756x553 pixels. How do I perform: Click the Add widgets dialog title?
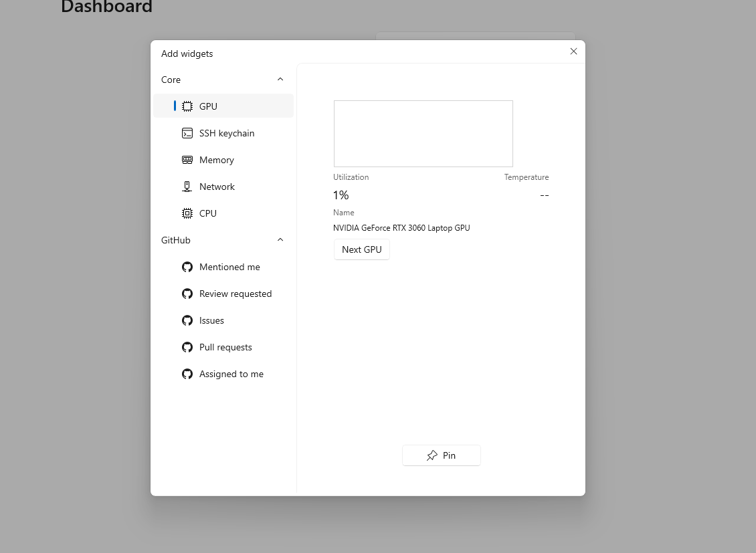pyautogui.click(x=187, y=53)
